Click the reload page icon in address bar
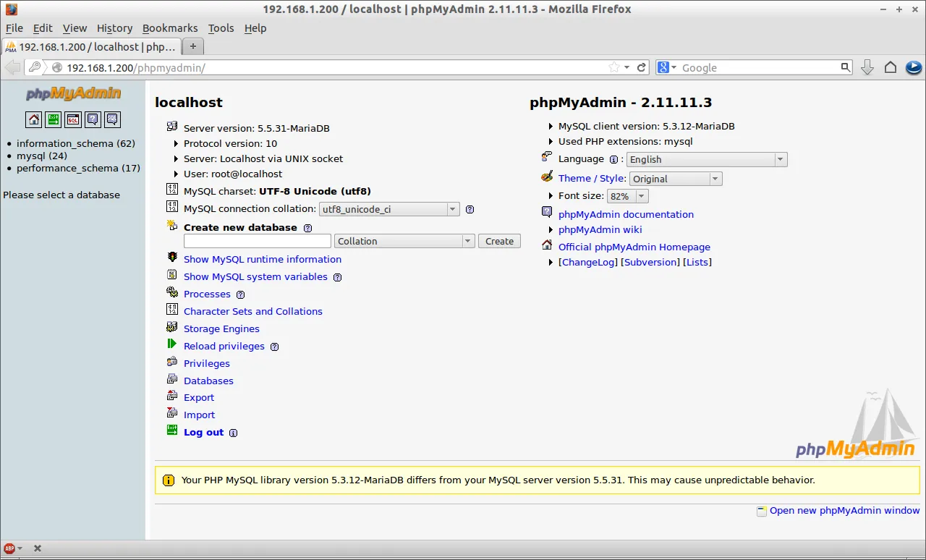The width and height of the screenshot is (926, 560). pos(641,67)
